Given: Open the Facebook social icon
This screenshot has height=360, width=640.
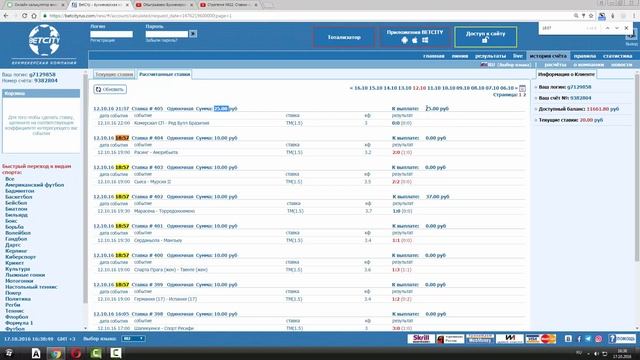Looking at the screenshot, I should point(578,339).
